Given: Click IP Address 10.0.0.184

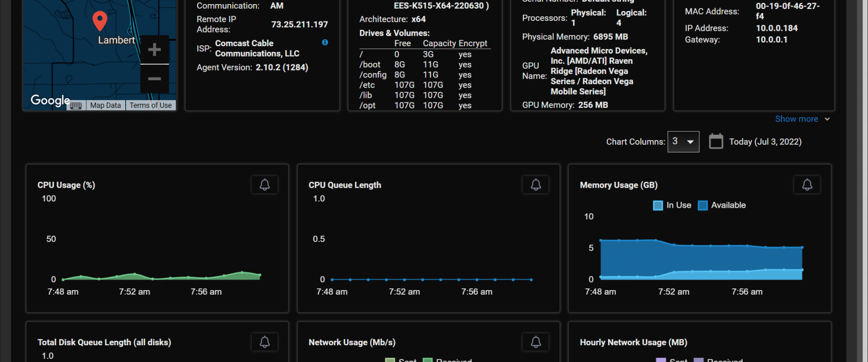Looking at the screenshot, I should [777, 28].
